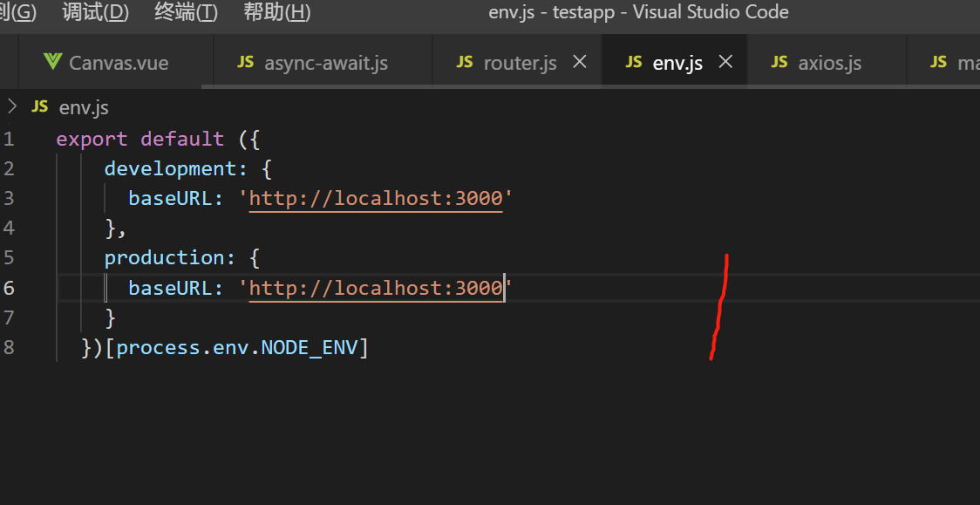Open the 终端(T) terminal menu

(187, 12)
